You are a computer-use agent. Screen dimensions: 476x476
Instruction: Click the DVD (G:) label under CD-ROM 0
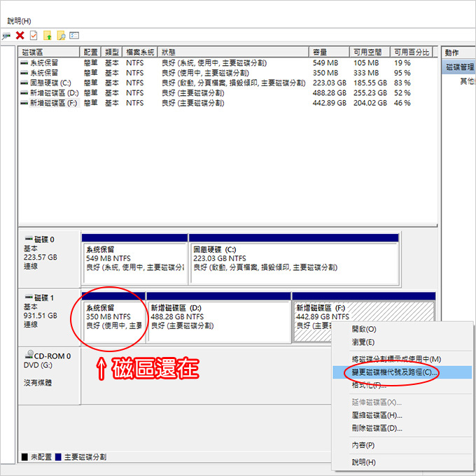pyautogui.click(x=38, y=365)
